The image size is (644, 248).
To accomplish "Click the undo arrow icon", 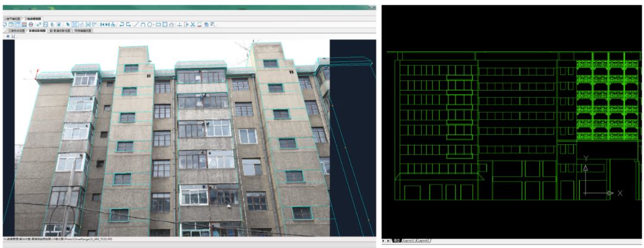I will pyautogui.click(x=122, y=24).
